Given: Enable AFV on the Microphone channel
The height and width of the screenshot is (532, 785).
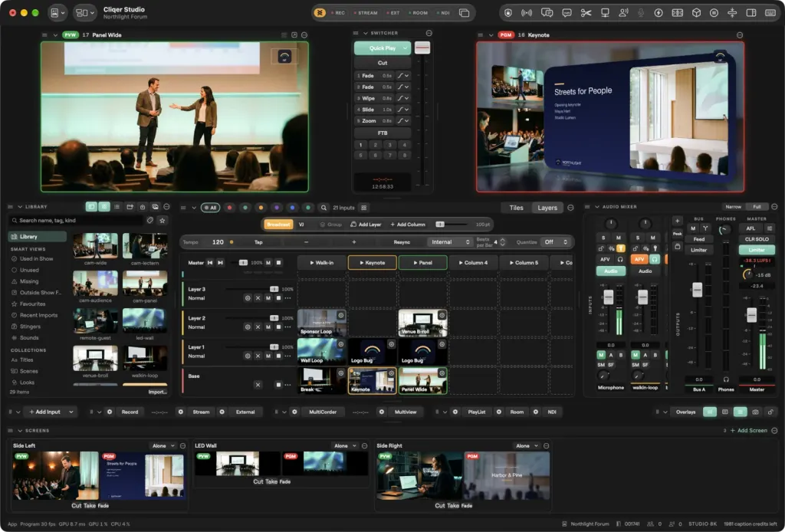Looking at the screenshot, I should [606, 259].
